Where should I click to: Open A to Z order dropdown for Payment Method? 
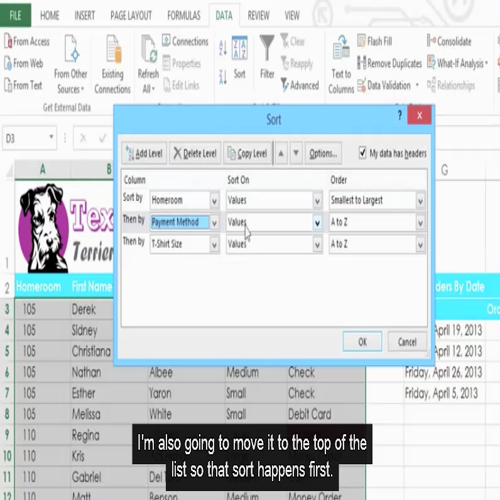point(420,222)
